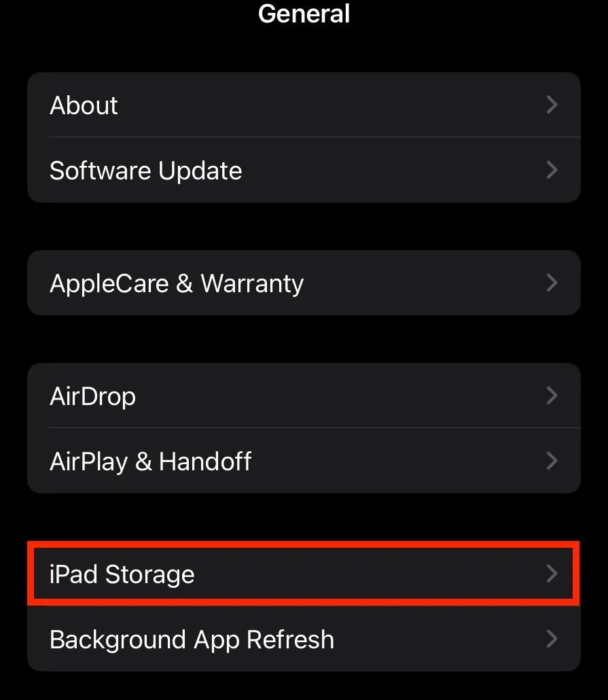The width and height of the screenshot is (608, 700).
Task: Open AppleCare & Warranty row
Action: [x=304, y=283]
